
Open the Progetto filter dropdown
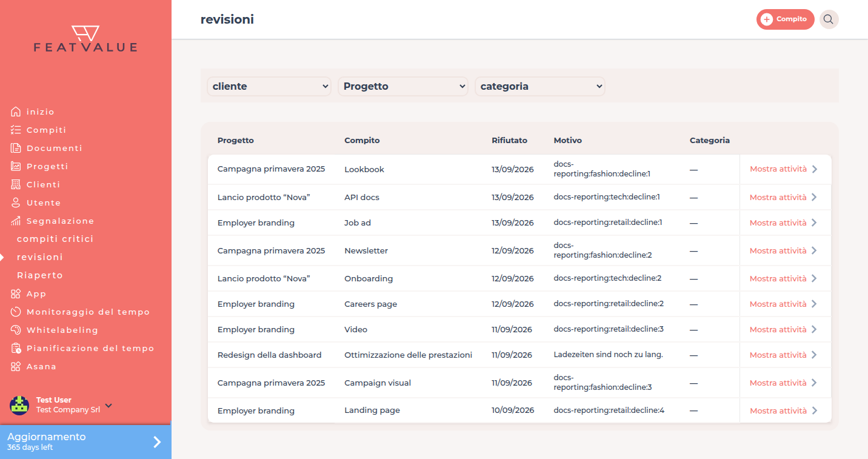click(403, 86)
